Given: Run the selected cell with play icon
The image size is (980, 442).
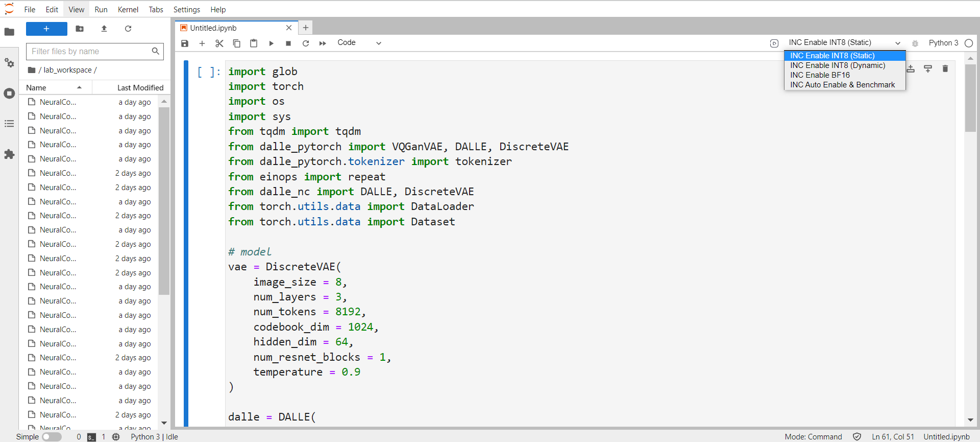Looking at the screenshot, I should pyautogui.click(x=271, y=43).
